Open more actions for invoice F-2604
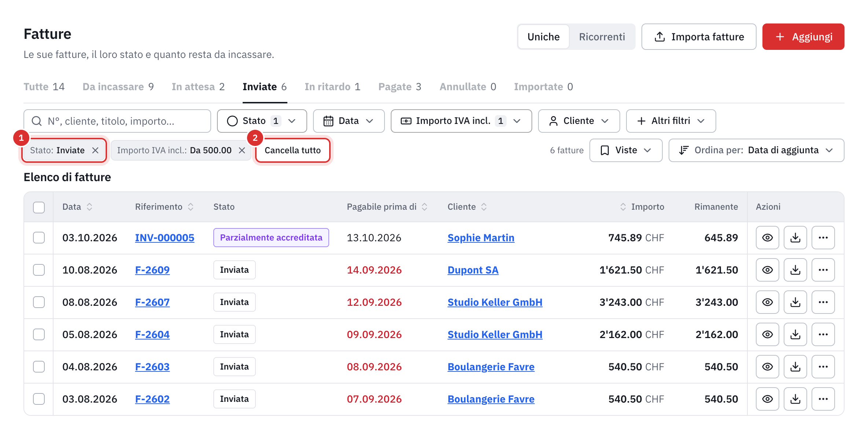The width and height of the screenshot is (868, 440). (823, 334)
